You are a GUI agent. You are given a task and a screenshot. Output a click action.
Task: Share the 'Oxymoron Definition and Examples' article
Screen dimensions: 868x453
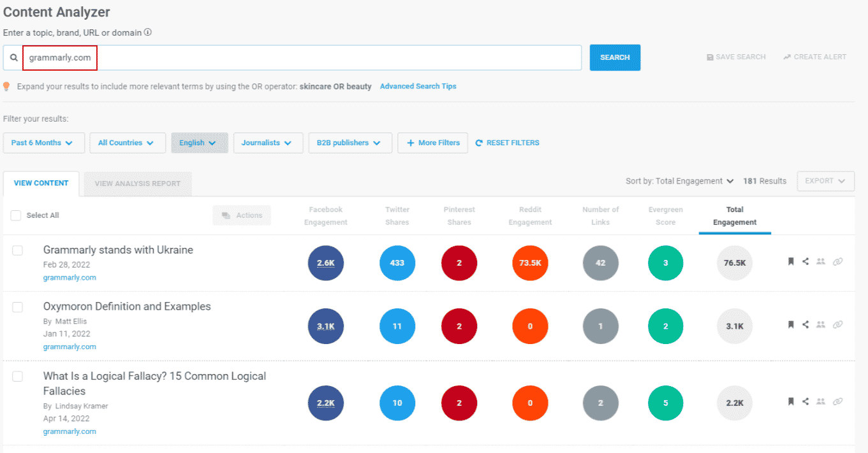pos(805,324)
